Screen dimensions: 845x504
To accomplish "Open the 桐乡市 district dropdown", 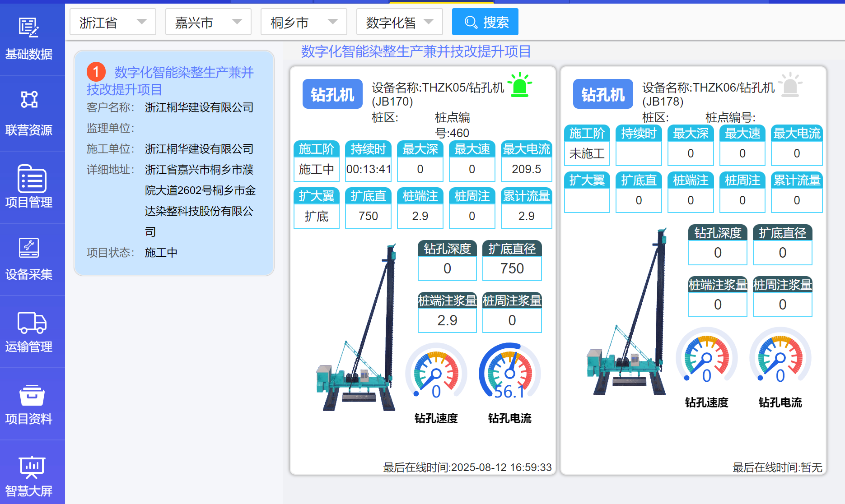I will pyautogui.click(x=303, y=22).
